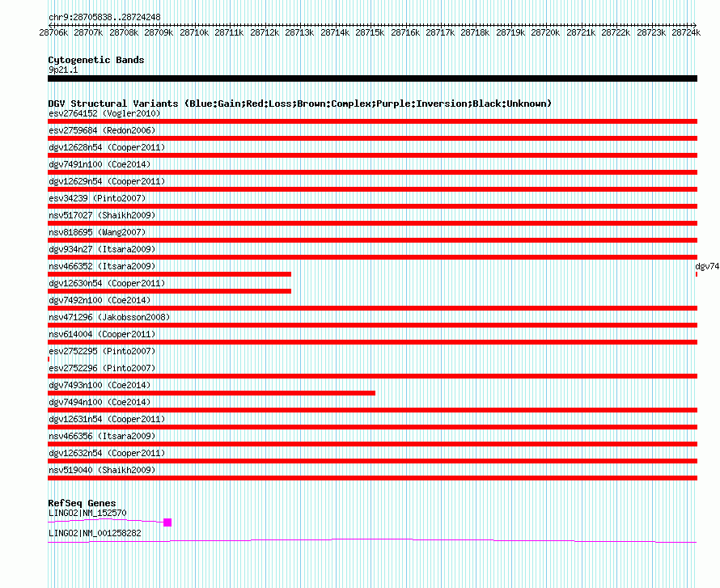The image size is (720, 588).
Task: Click the 28721k ruler tick label
Action: click(581, 32)
